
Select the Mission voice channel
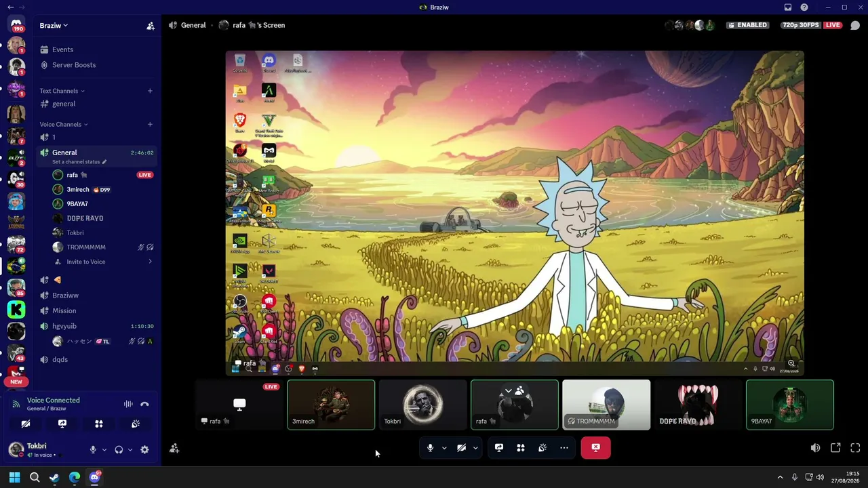pos(98,311)
